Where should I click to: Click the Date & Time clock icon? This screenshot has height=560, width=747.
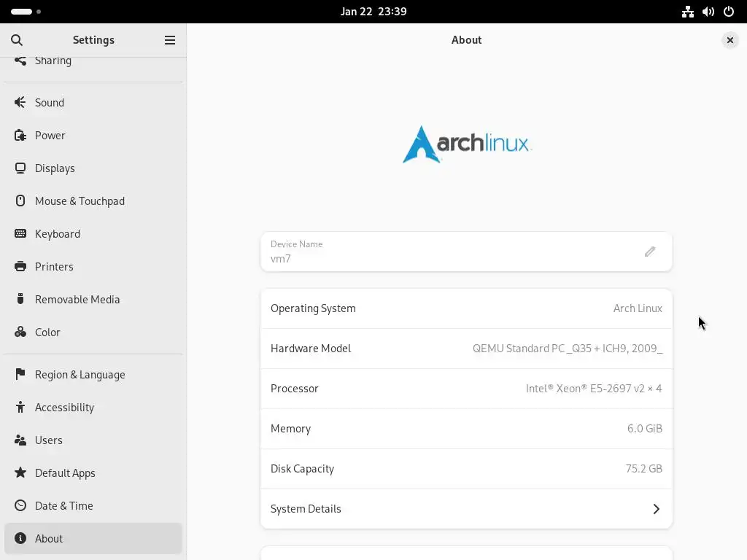20,505
